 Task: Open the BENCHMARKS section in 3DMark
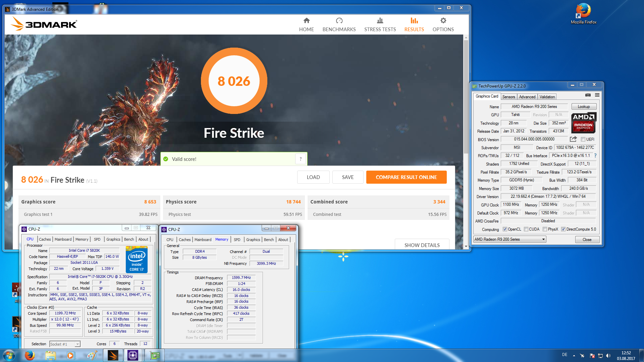coord(339,25)
